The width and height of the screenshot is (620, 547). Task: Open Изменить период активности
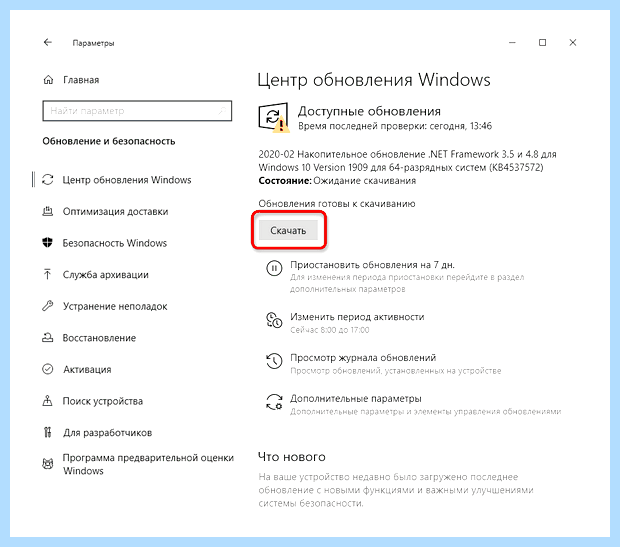click(x=357, y=317)
